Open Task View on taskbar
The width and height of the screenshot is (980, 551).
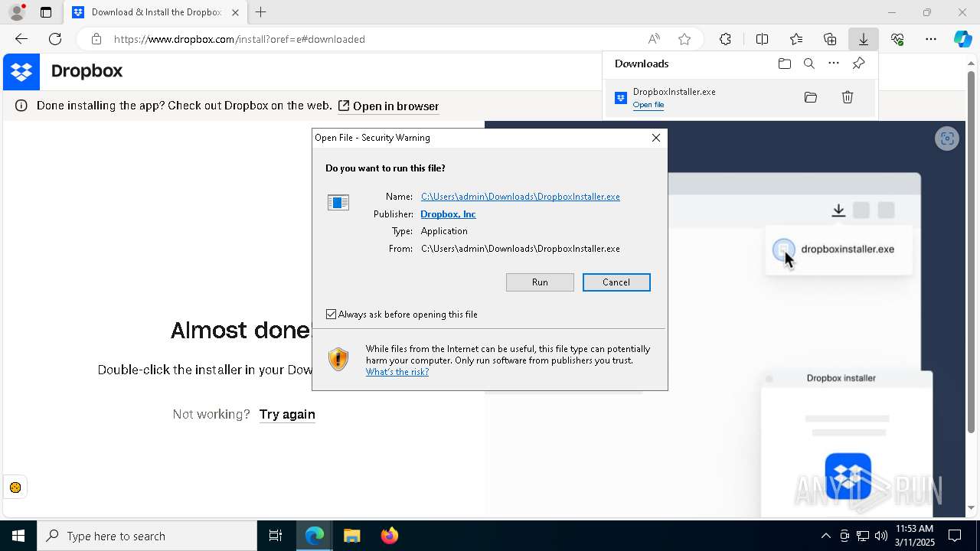[x=276, y=536]
